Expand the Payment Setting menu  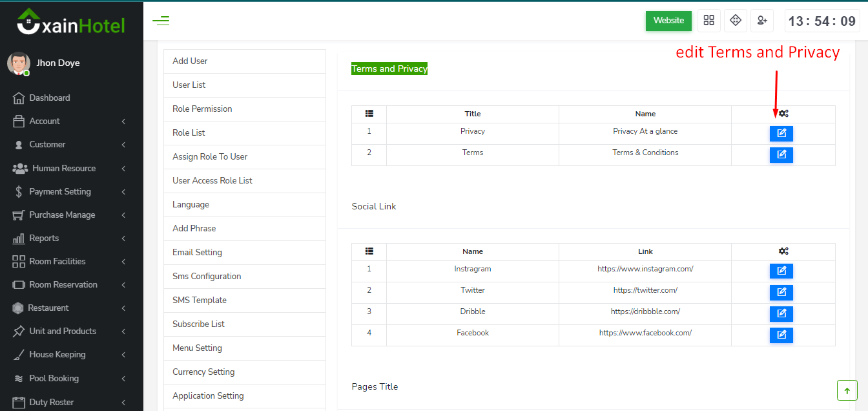68,192
